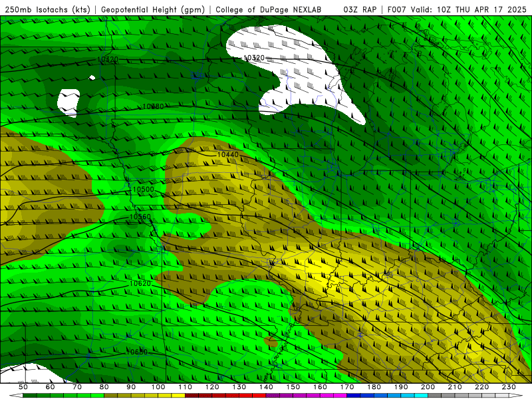Image resolution: width=532 pixels, height=399 pixels.
Task: Click the 220 value on the color scale
Action: (481, 387)
